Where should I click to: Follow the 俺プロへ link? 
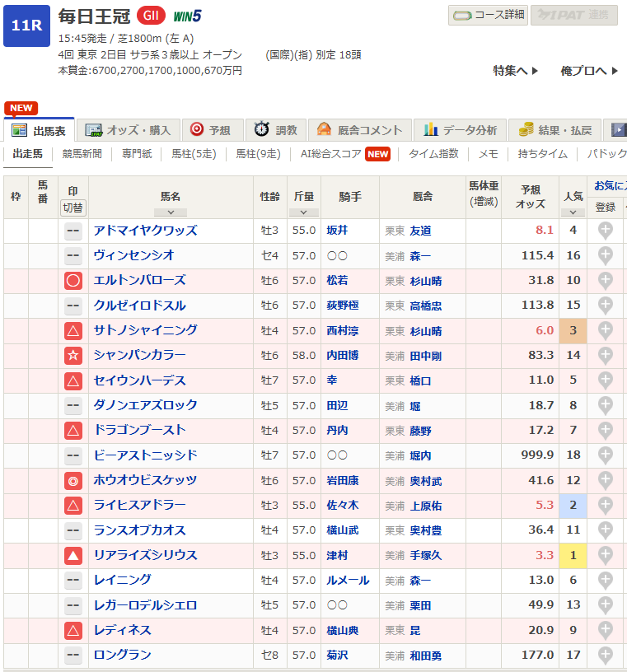pyautogui.click(x=589, y=71)
